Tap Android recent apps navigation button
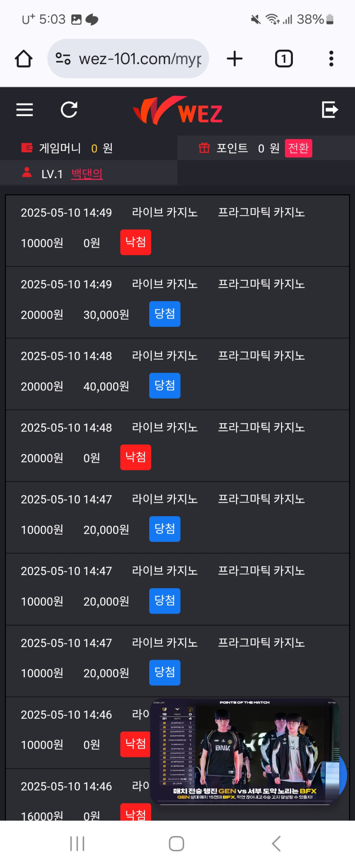The height and width of the screenshot is (868, 355). coord(77,844)
